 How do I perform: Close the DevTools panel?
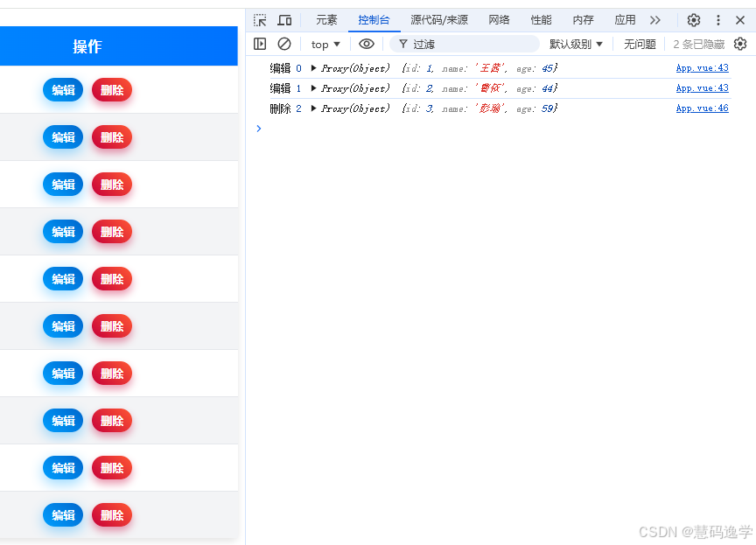click(740, 20)
